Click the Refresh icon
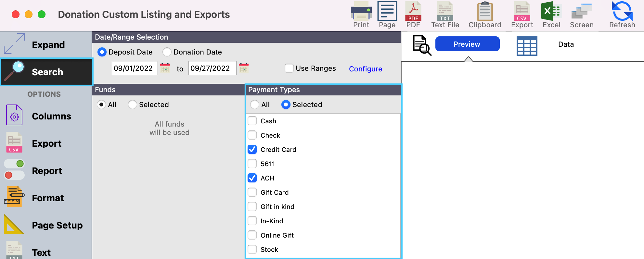The image size is (644, 259). click(x=622, y=12)
